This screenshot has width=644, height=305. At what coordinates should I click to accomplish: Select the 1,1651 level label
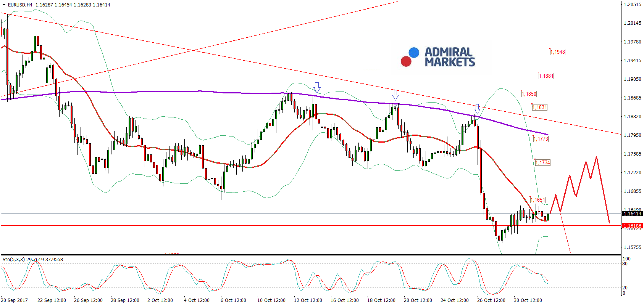pyautogui.click(x=538, y=200)
